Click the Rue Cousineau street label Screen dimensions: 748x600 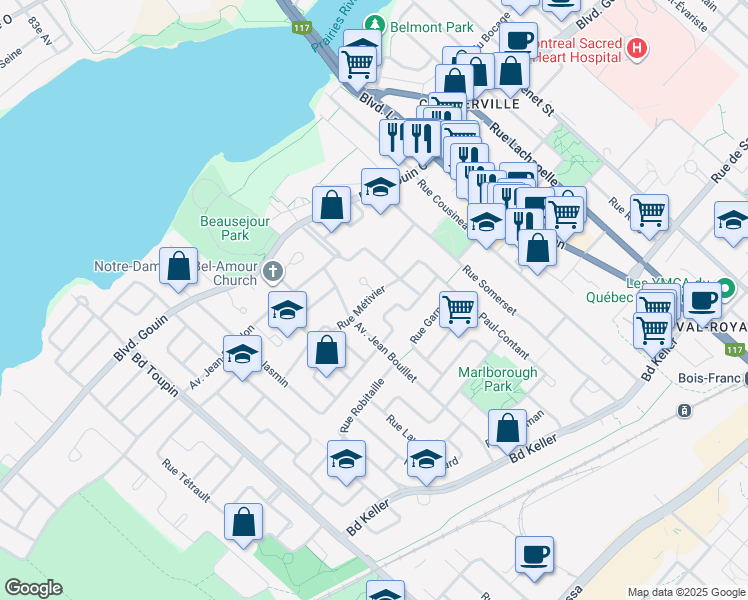[442, 204]
